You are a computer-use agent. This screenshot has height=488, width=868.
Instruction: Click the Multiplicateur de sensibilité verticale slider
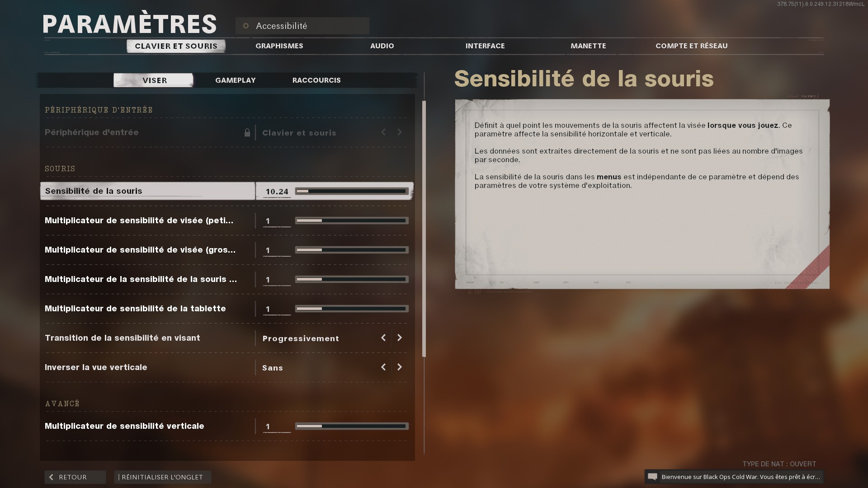coord(352,426)
